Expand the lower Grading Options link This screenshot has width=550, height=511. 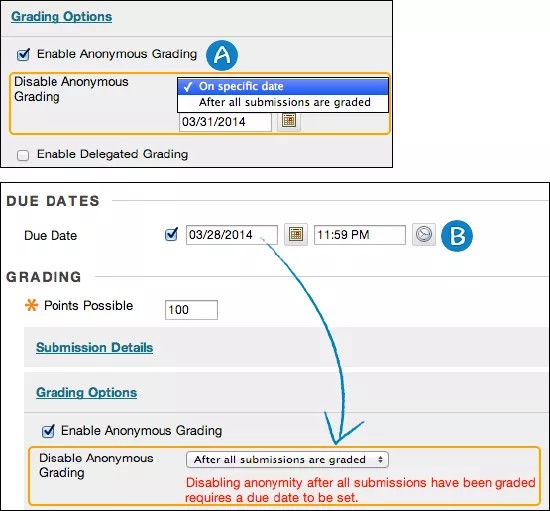click(x=87, y=392)
